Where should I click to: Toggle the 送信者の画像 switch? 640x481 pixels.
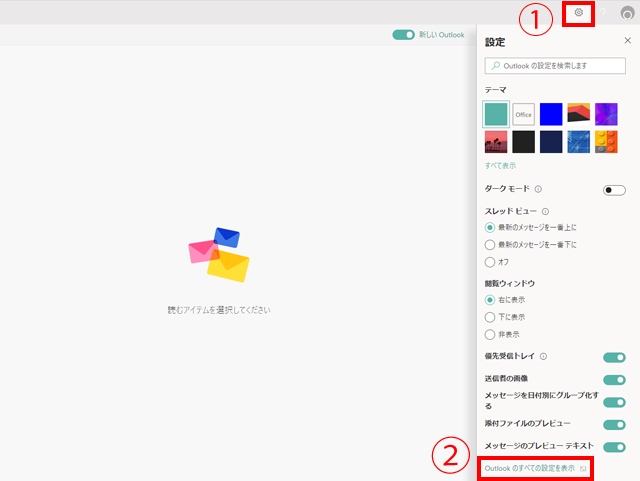(x=614, y=380)
